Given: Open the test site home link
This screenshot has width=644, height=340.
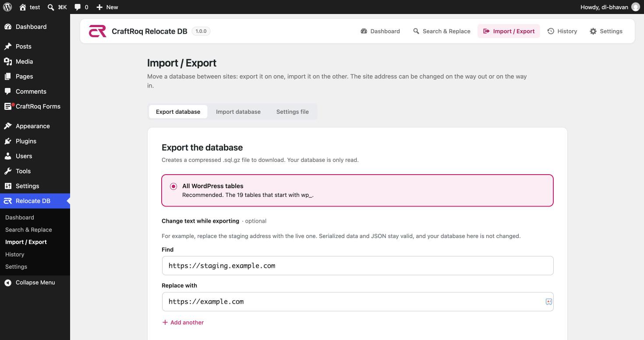Looking at the screenshot, I should click(30, 7).
